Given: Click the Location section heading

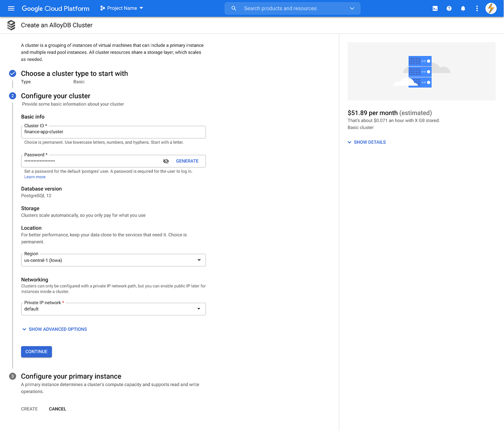Looking at the screenshot, I should point(31,228).
